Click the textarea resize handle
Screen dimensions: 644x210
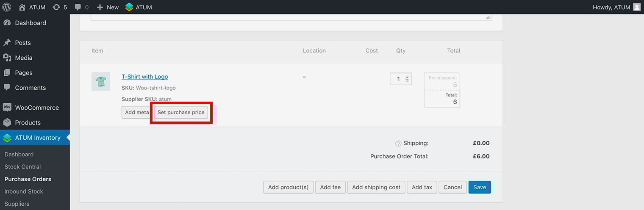(488, 17)
